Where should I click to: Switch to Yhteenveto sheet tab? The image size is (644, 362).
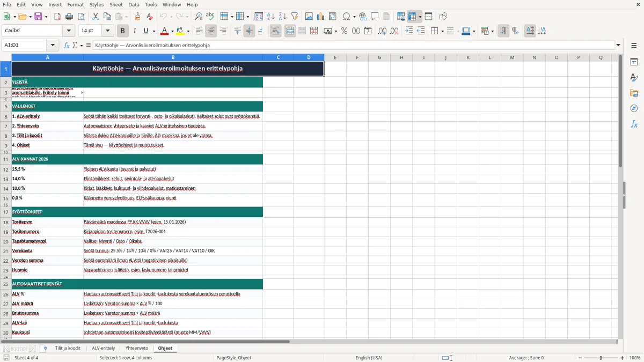click(x=137, y=349)
